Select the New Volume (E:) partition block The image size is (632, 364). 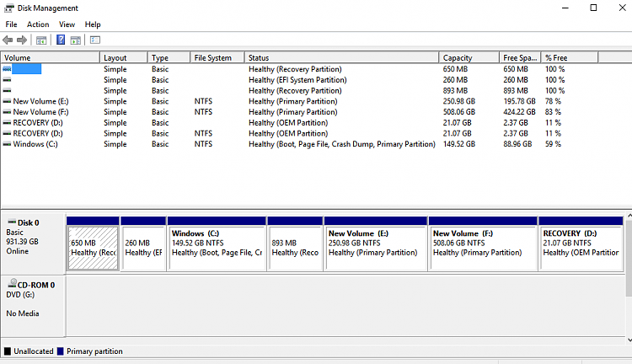375,249
